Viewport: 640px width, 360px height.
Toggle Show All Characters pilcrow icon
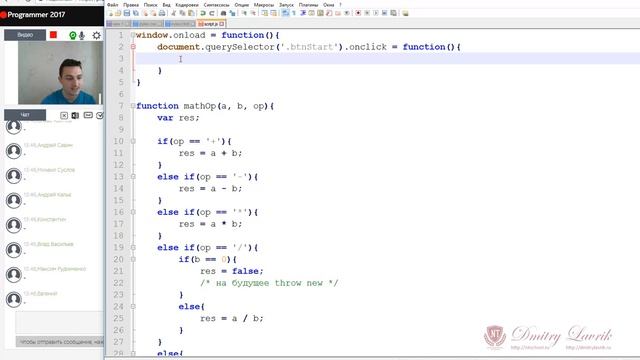click(293, 13)
